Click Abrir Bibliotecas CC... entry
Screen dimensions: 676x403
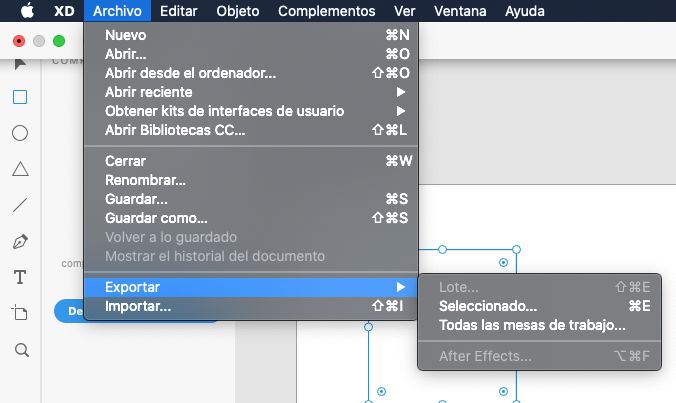coord(175,130)
